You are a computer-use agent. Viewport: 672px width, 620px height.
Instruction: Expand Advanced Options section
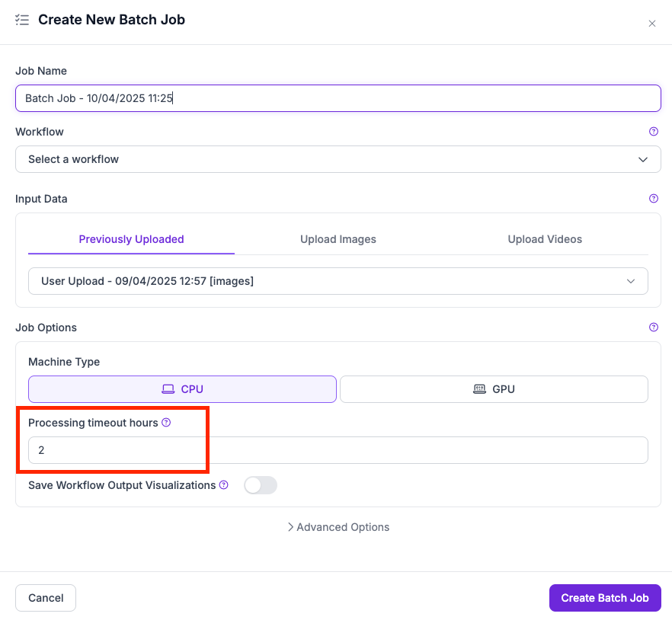click(338, 527)
